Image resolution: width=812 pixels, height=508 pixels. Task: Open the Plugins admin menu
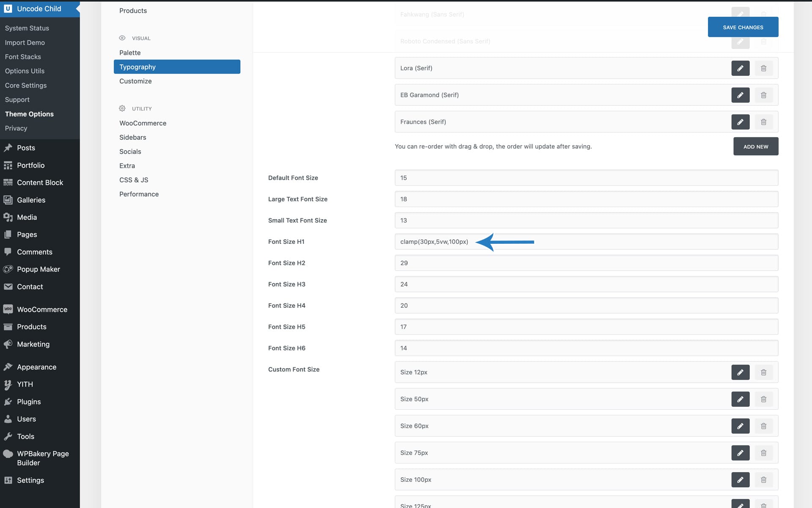29,401
